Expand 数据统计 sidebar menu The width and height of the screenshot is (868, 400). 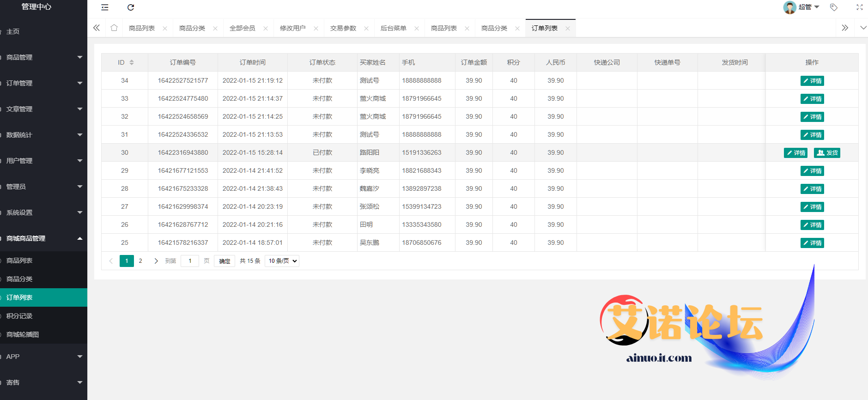click(43, 135)
